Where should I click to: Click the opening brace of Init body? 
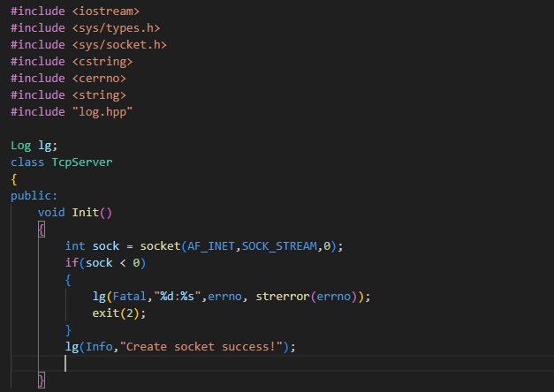[x=42, y=230]
